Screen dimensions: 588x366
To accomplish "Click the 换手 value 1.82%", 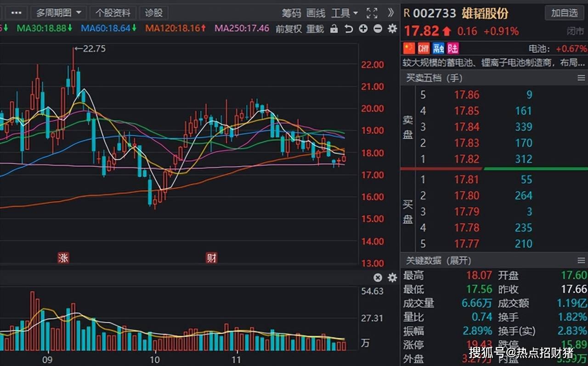I will point(573,317).
